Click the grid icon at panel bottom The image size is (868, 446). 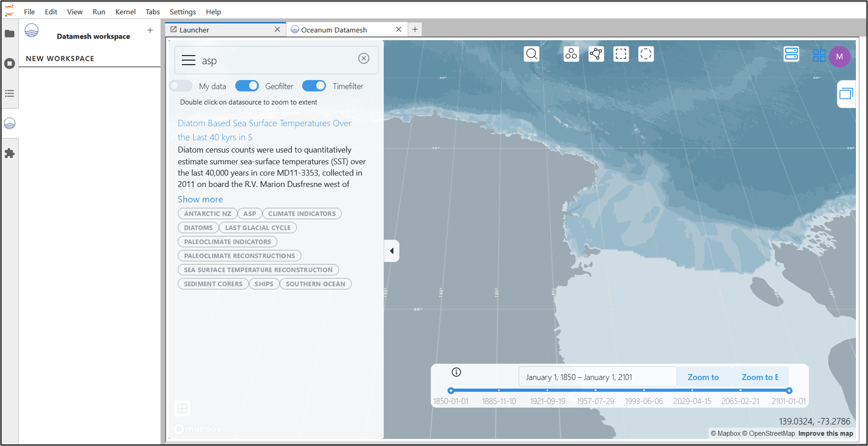pyautogui.click(x=182, y=409)
